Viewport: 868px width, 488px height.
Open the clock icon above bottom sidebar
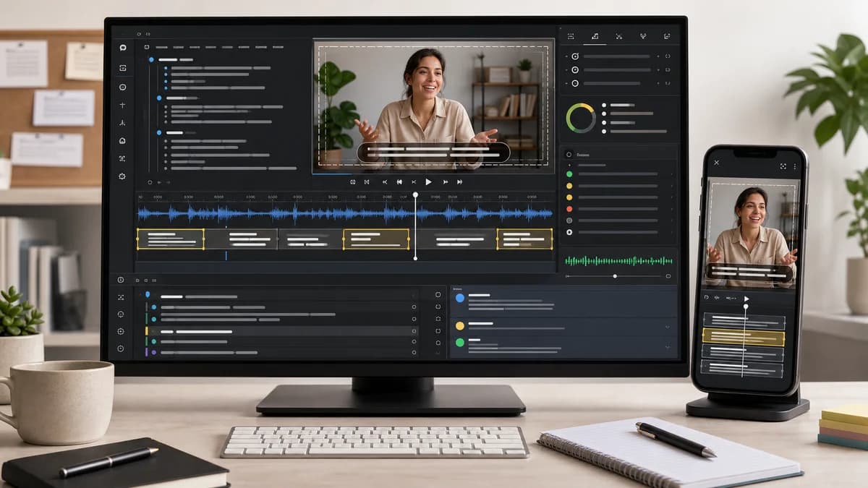click(121, 280)
